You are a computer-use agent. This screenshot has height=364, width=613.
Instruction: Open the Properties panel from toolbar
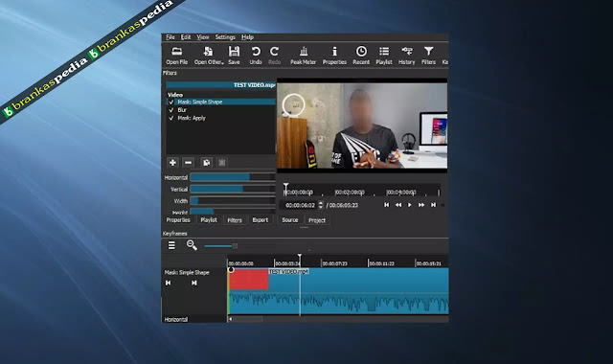tap(334, 56)
